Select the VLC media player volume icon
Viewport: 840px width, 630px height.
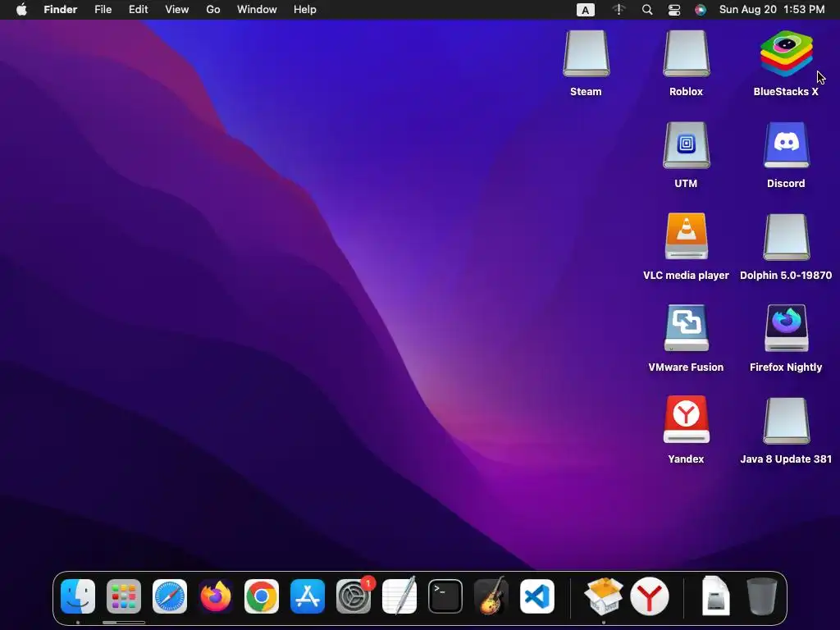tap(687, 237)
